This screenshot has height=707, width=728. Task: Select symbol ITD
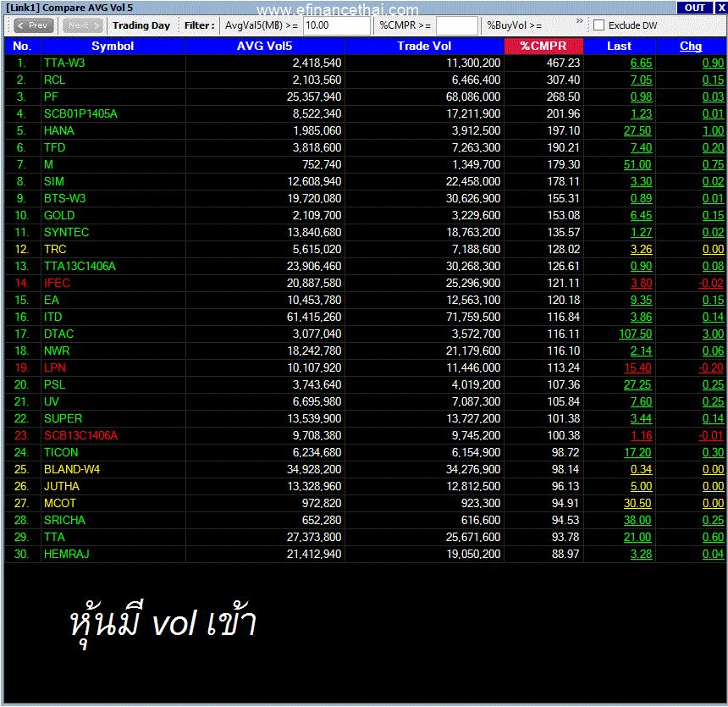[53, 318]
